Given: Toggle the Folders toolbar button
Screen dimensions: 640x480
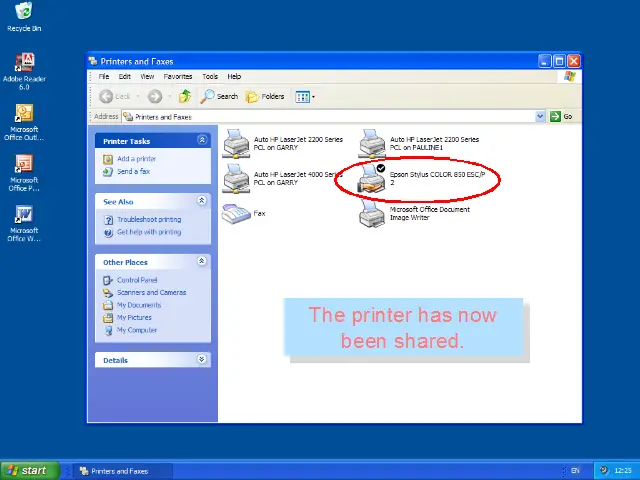Looking at the screenshot, I should pyautogui.click(x=265, y=96).
